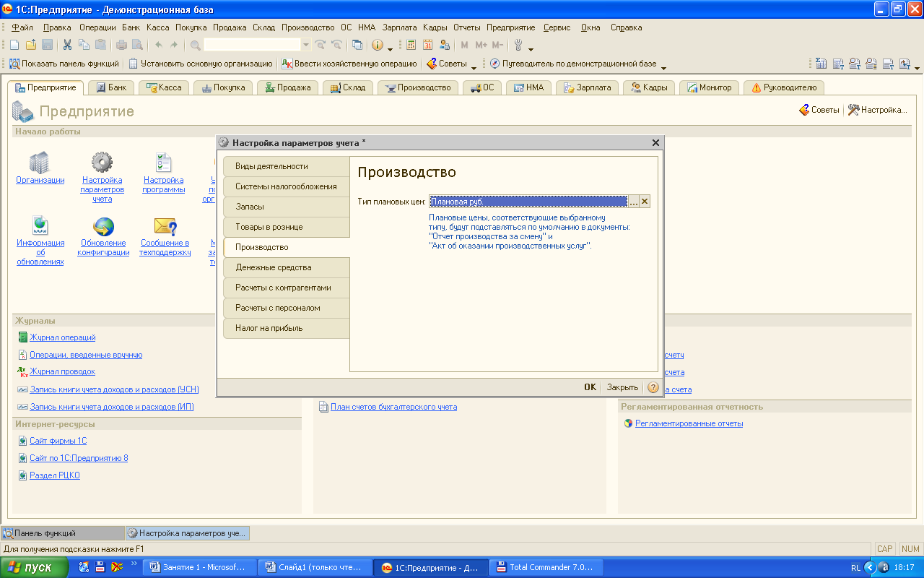This screenshot has width=924, height=578.
Task: Click Советы button near Настройка at top right
Action: tap(819, 110)
